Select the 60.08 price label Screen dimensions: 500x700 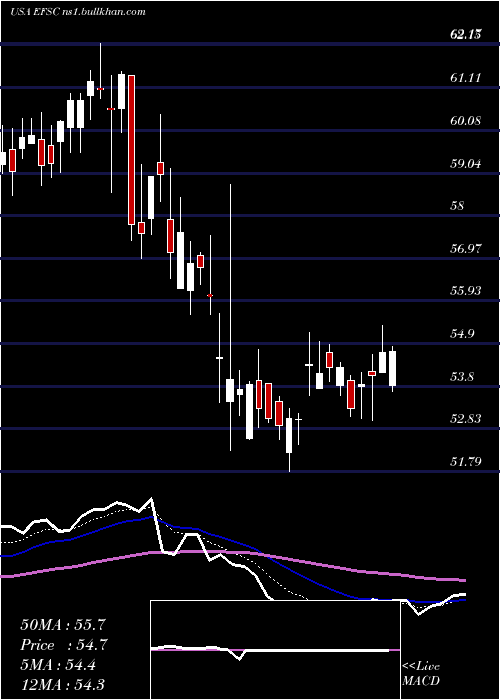click(465, 121)
